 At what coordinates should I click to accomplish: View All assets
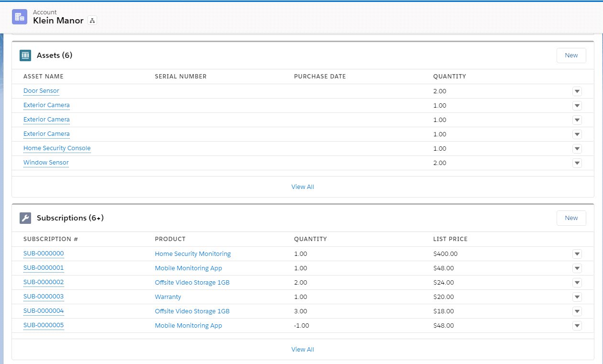303,187
